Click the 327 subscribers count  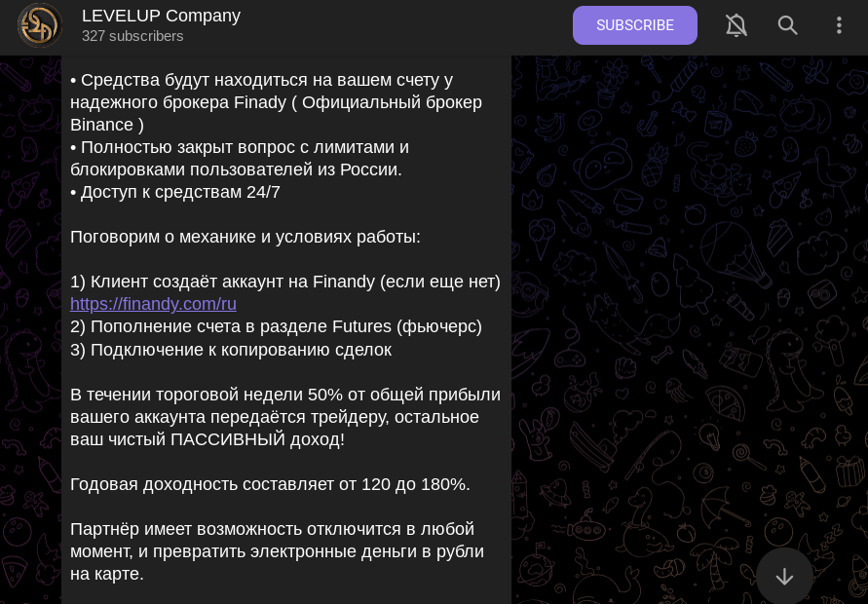[132, 36]
